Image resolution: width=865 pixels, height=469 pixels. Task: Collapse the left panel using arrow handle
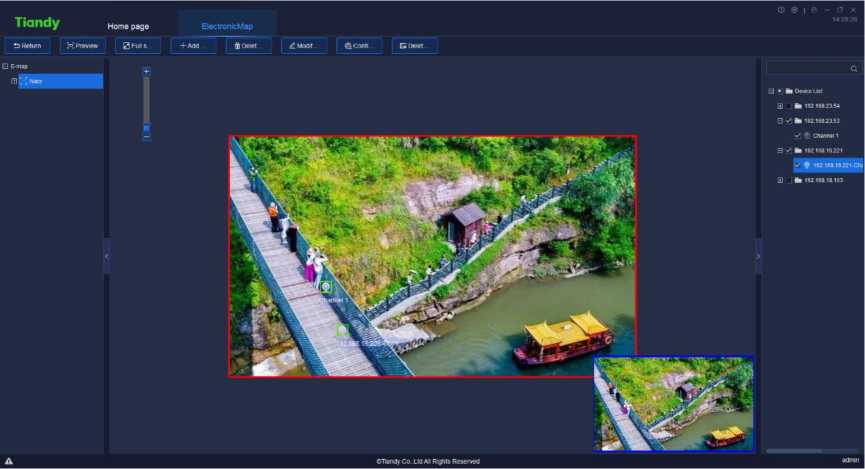106,257
